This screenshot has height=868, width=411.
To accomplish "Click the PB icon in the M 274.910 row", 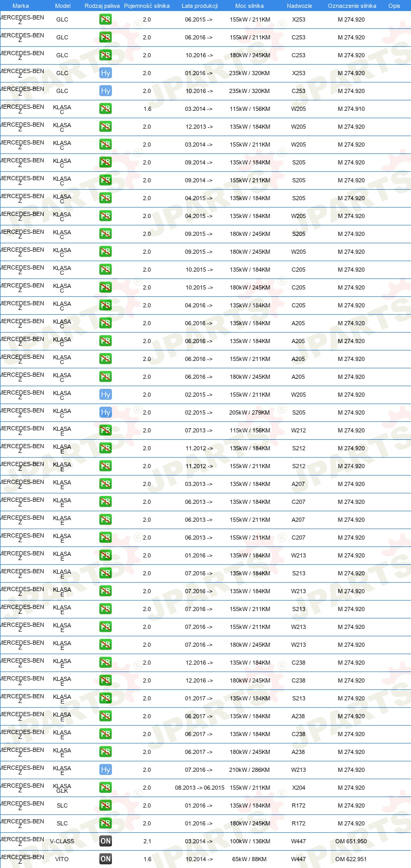I will (106, 109).
